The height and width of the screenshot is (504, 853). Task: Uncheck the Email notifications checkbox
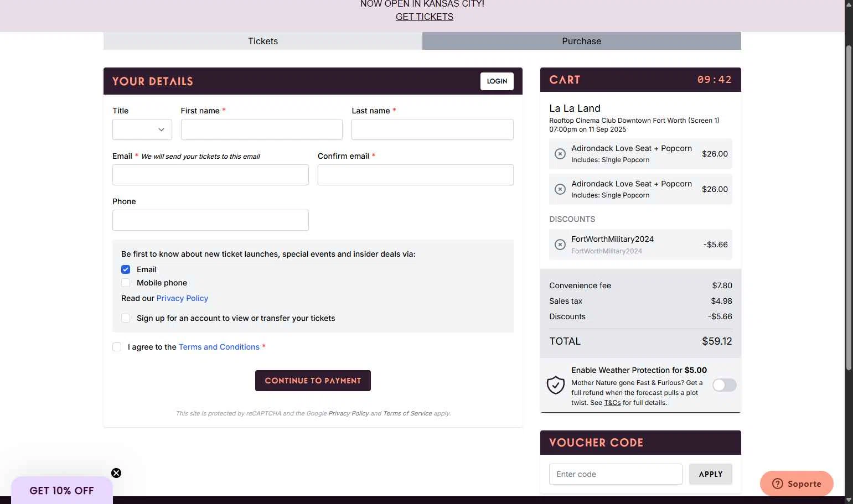[x=126, y=269]
